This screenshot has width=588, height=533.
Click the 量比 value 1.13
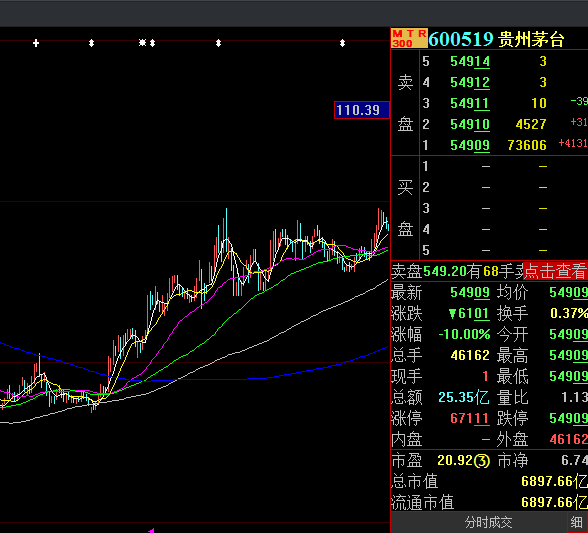[x=574, y=397]
